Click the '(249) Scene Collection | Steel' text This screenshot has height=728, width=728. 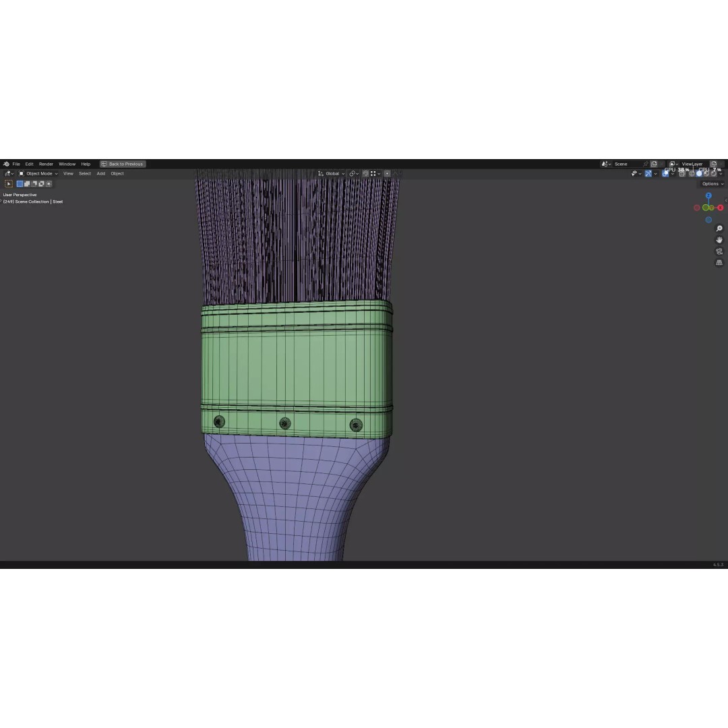[33, 202]
